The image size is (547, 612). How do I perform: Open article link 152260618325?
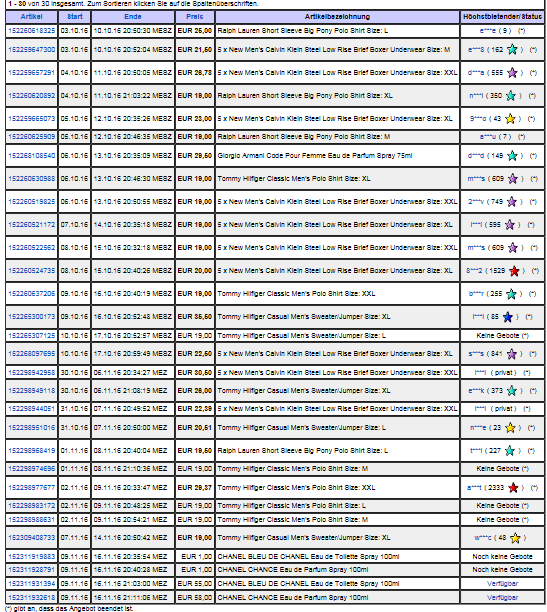click(x=32, y=31)
